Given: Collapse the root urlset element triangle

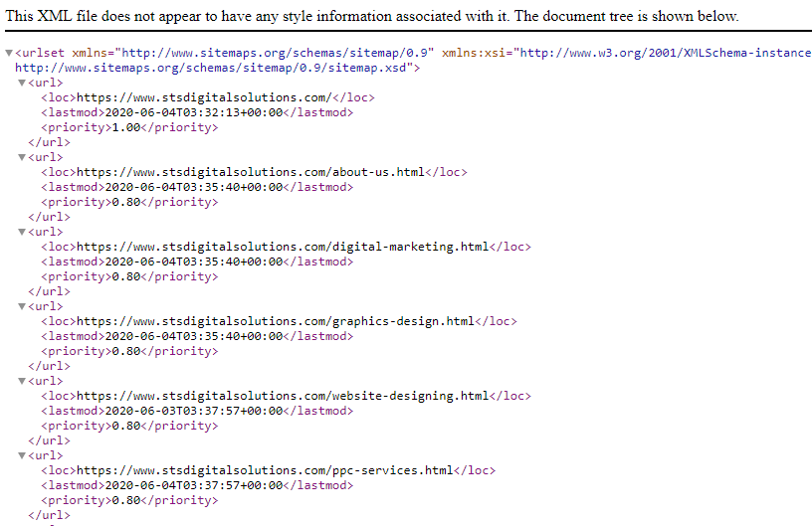Looking at the screenshot, I should pos(9,53).
